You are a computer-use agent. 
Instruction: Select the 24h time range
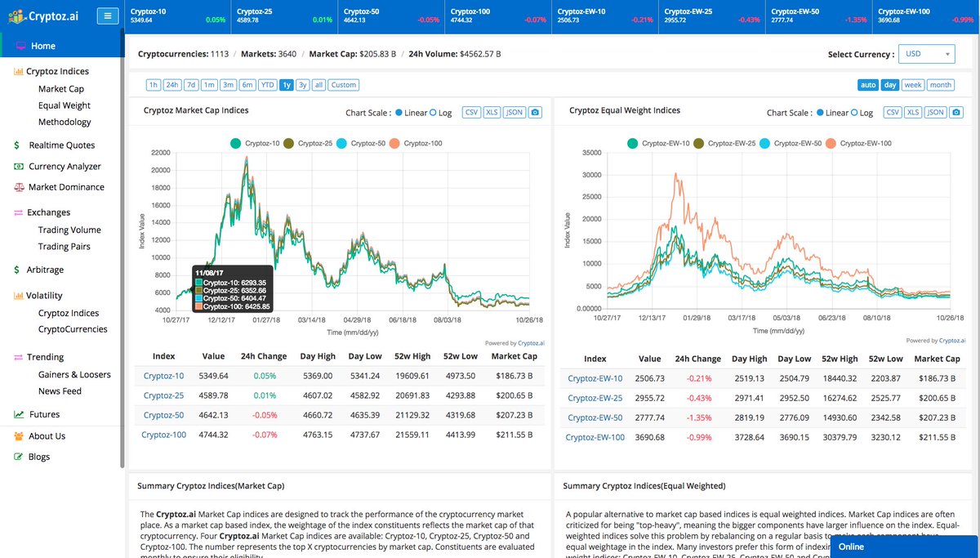(172, 85)
